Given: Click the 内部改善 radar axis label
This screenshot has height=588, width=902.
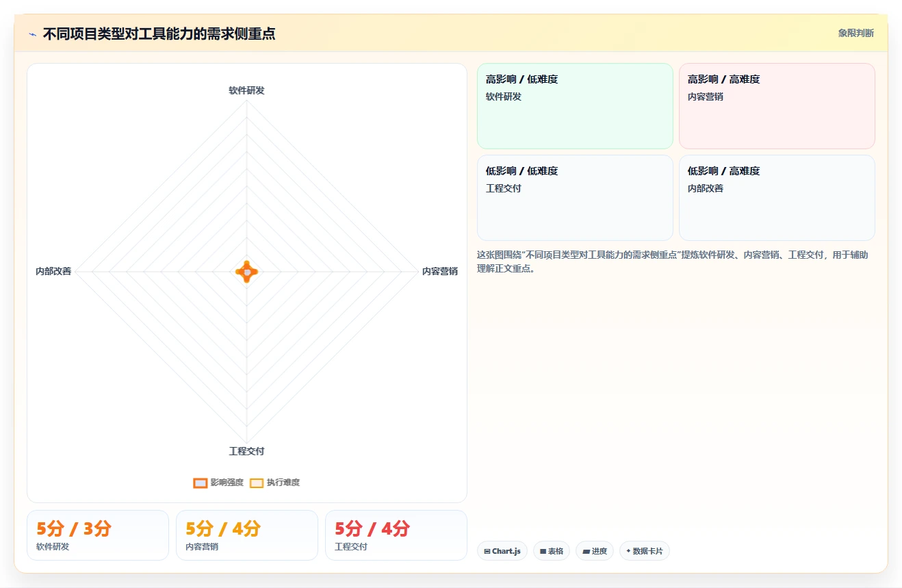Looking at the screenshot, I should [53, 271].
